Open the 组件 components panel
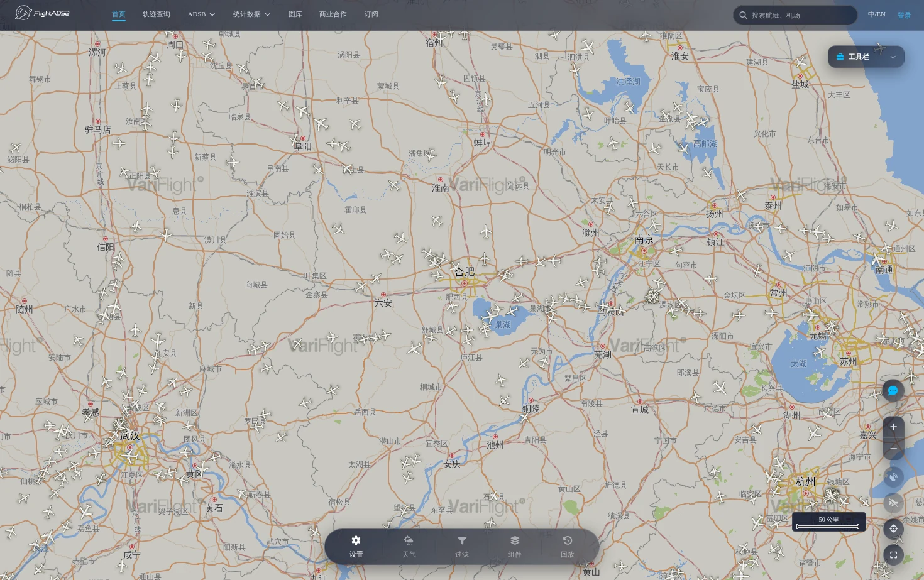Screen dimensions: 924x580 (x=515, y=547)
